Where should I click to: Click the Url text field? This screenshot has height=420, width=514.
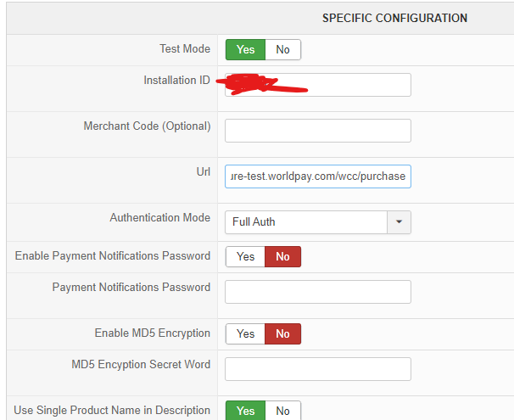click(x=317, y=176)
